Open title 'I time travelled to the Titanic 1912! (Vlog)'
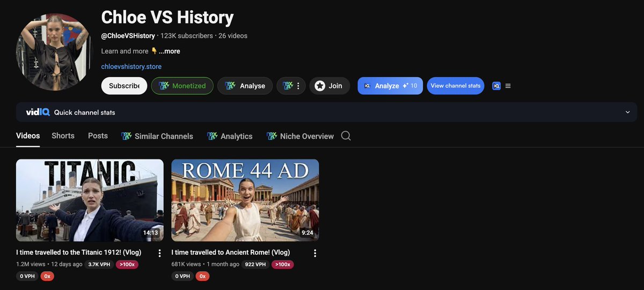The height and width of the screenshot is (290, 644). (79, 252)
